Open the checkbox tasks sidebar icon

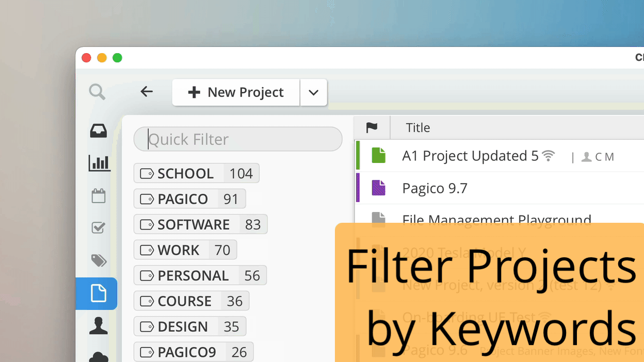pos(99,227)
